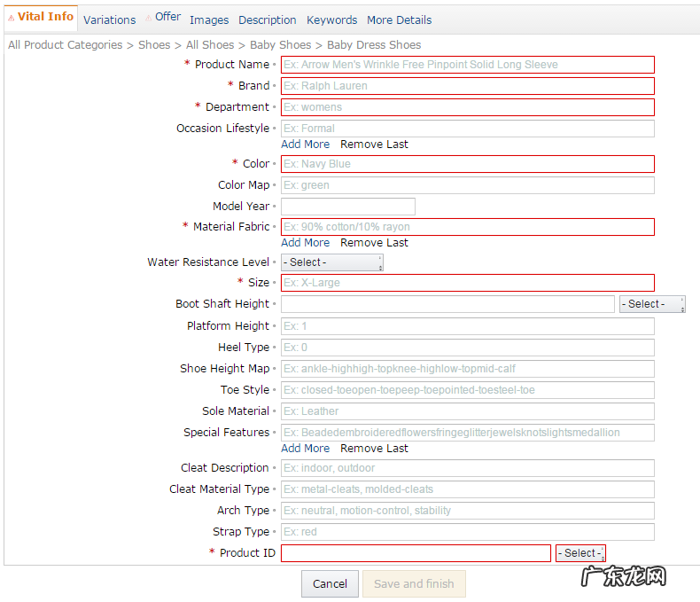Viewport: 700px width, 602px height.
Task: Click the Product ID text field
Action: [x=416, y=553]
